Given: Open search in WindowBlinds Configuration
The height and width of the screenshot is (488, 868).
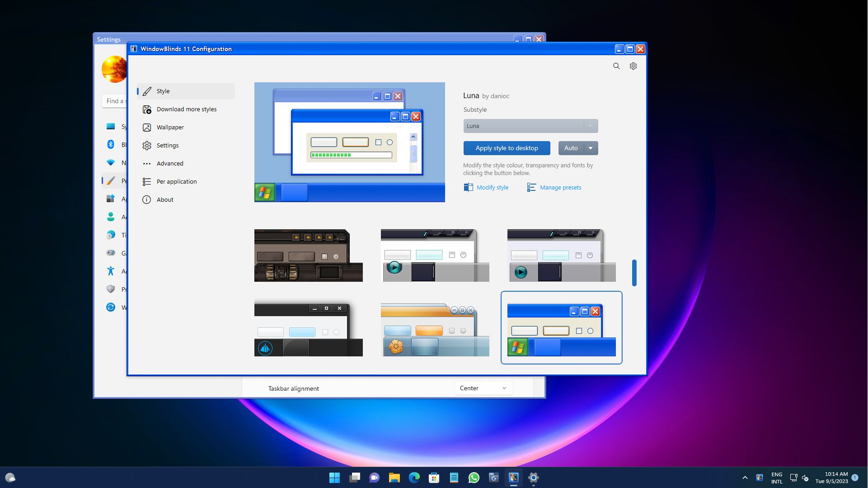Looking at the screenshot, I should pos(616,66).
